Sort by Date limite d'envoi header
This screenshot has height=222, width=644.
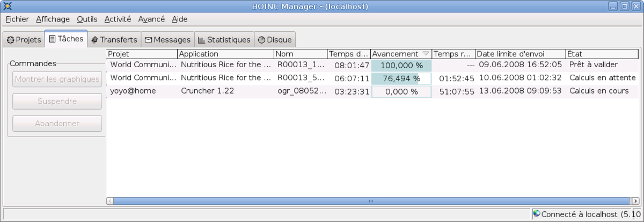point(521,54)
